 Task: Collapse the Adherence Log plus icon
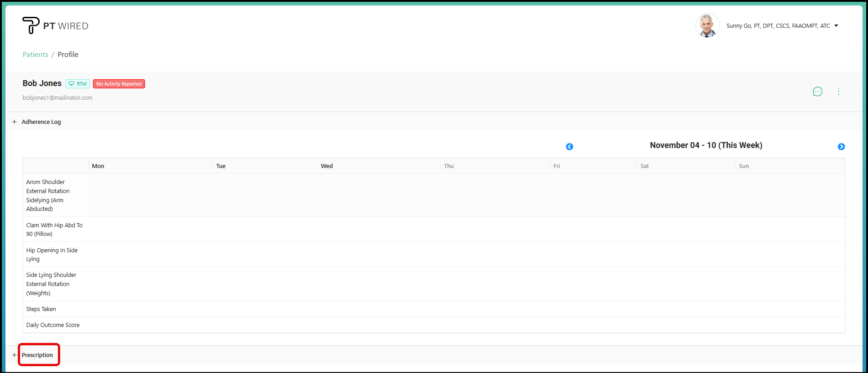(14, 122)
